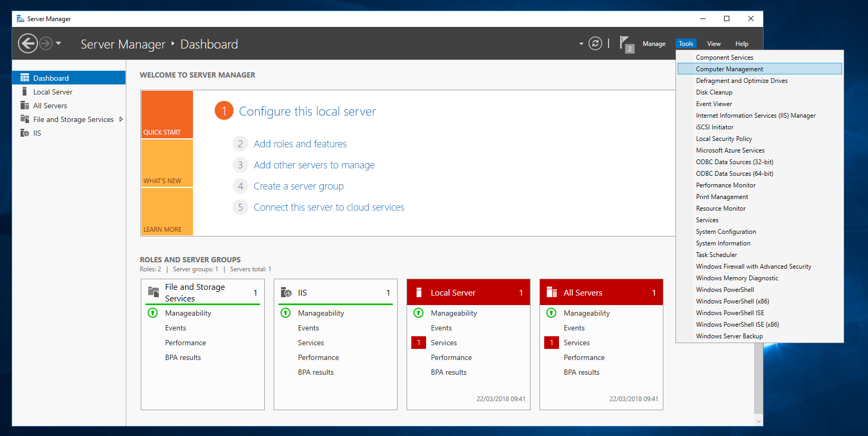Viewport: 868px width, 436px height.
Task: Select Computer Management from Tools menu
Action: (x=760, y=69)
